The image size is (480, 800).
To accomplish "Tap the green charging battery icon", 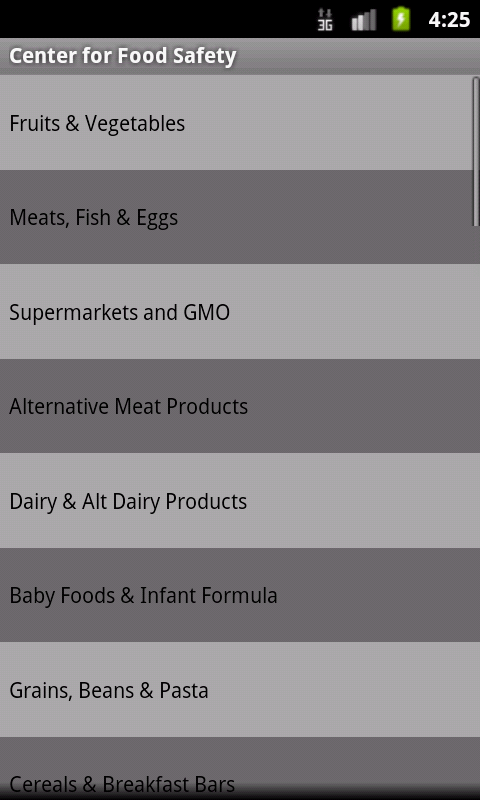I will tap(401, 19).
